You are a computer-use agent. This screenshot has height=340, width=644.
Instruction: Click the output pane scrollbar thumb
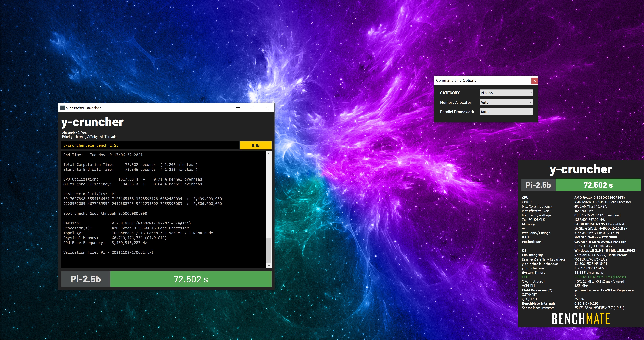(x=269, y=250)
